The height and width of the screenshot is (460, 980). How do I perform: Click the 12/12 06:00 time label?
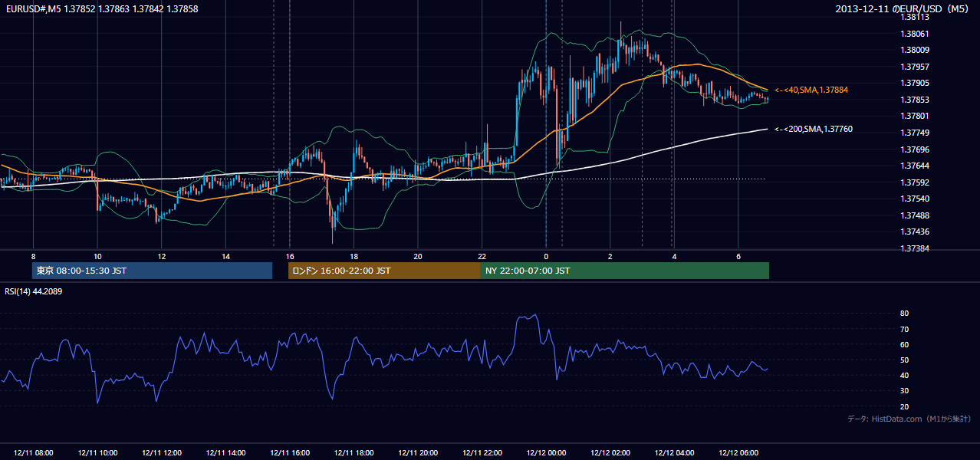(738, 453)
